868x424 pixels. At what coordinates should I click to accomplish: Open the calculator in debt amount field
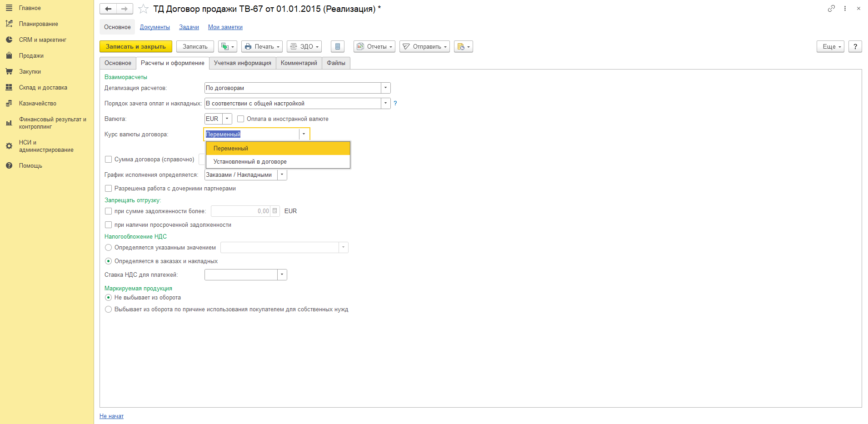[x=274, y=211]
